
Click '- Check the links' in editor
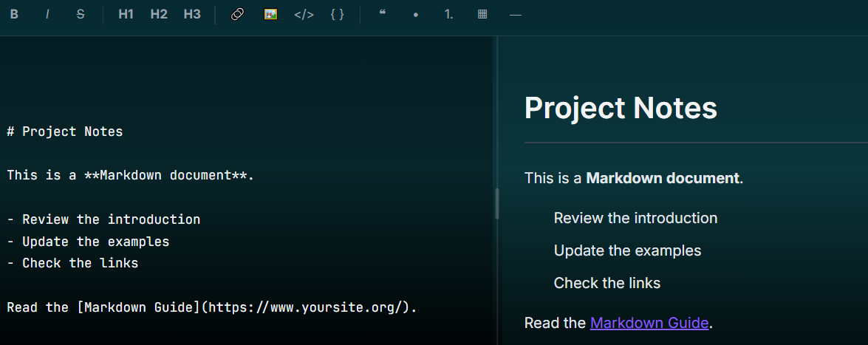point(72,263)
